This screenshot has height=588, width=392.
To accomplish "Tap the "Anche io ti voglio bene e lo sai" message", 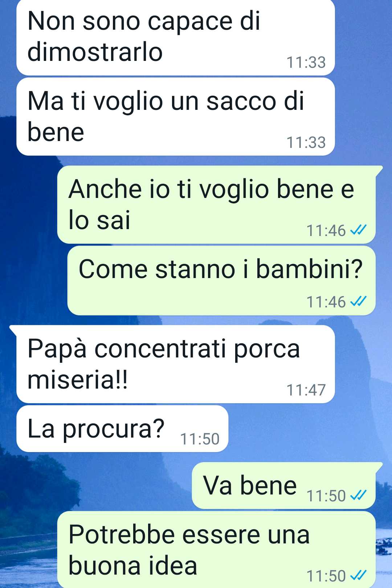I will [216, 204].
